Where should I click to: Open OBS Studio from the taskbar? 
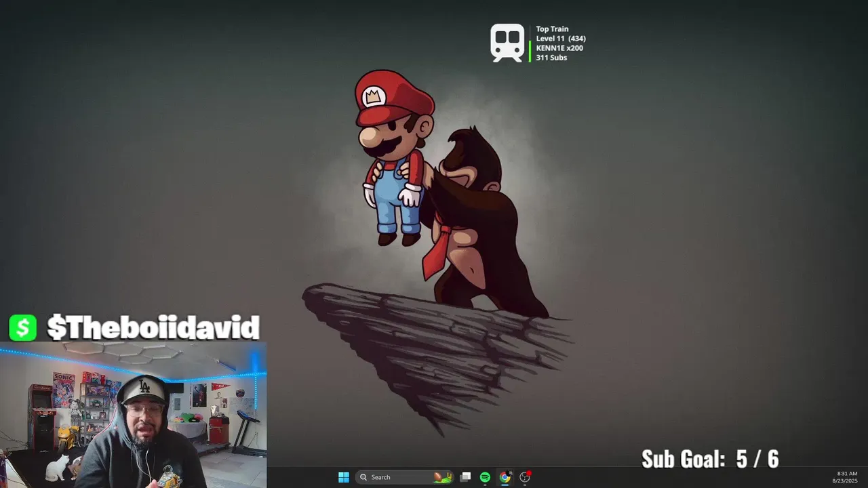[x=525, y=477]
